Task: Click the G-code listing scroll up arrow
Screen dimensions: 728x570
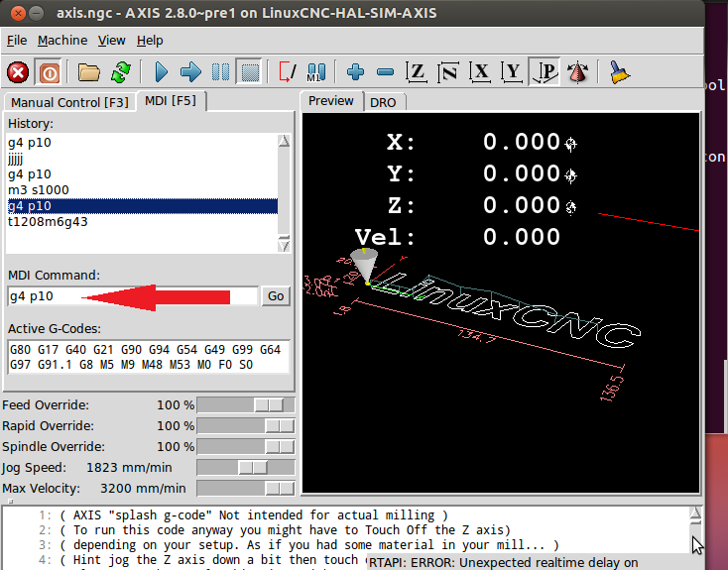Action: (x=695, y=513)
